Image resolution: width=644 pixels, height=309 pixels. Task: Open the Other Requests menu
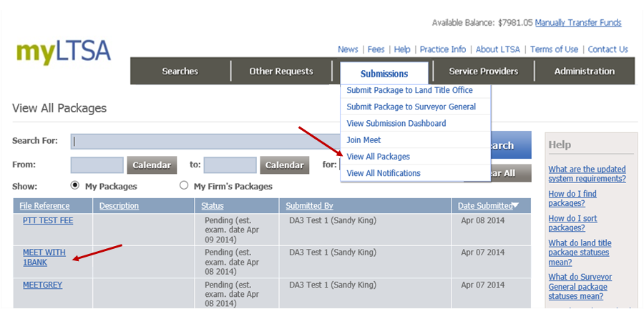click(x=281, y=72)
